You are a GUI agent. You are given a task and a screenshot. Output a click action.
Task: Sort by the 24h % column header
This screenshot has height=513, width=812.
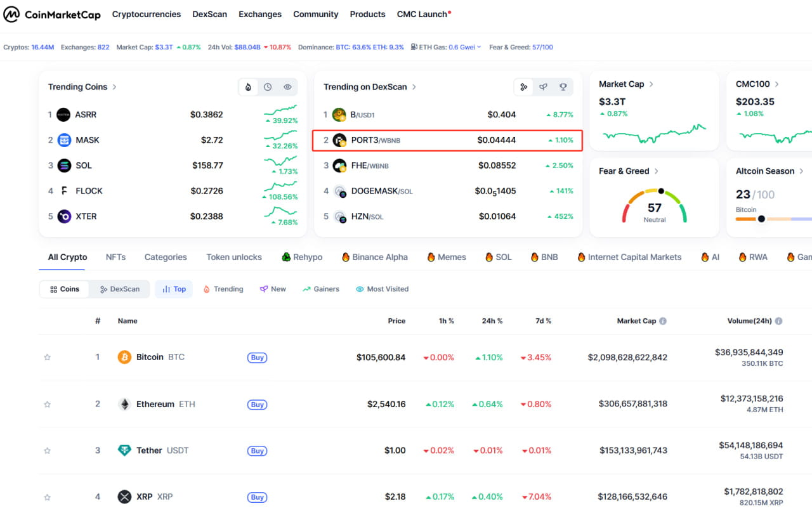[492, 321]
